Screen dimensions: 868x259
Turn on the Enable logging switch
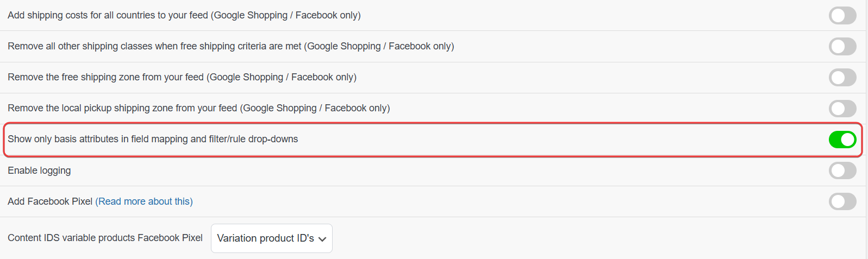click(842, 170)
